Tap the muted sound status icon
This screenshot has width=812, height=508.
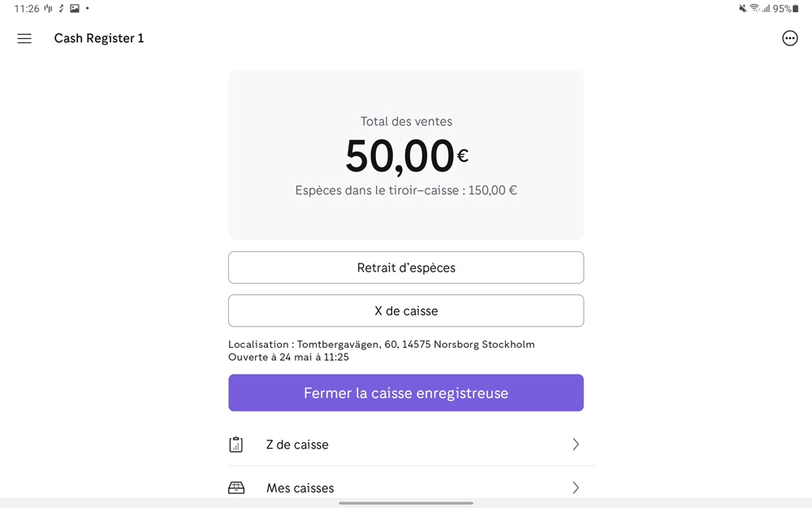(742, 9)
